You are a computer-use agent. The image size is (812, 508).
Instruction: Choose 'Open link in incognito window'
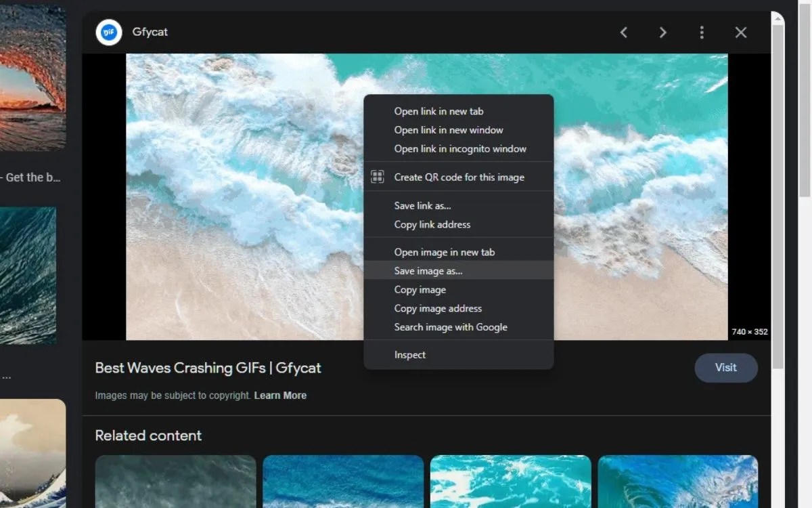460,148
